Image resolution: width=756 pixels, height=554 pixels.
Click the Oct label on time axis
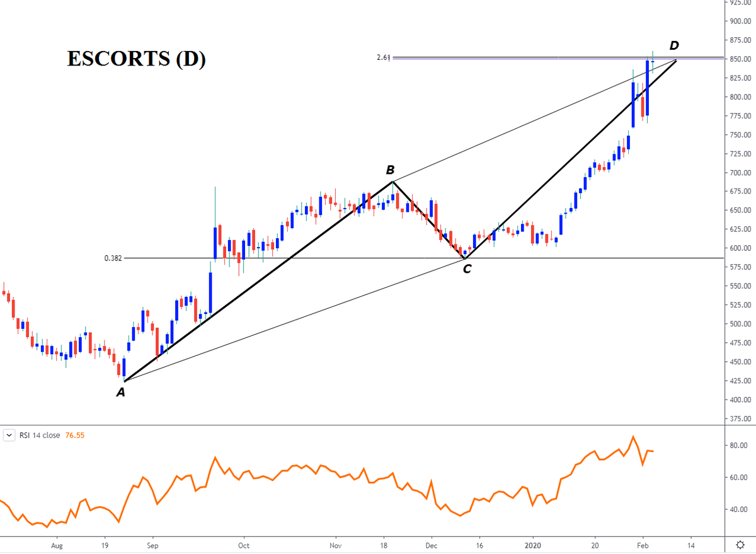[244, 545]
